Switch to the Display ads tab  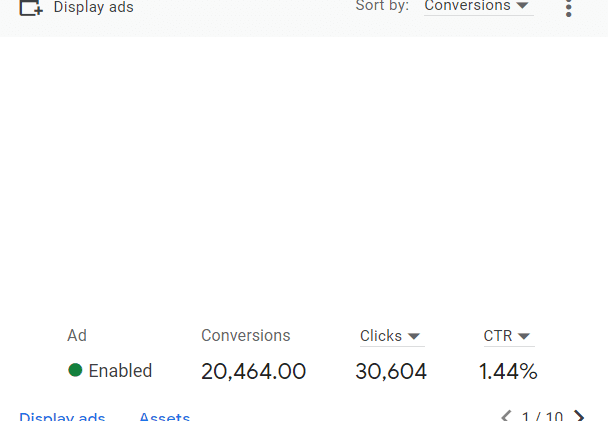(x=62, y=417)
